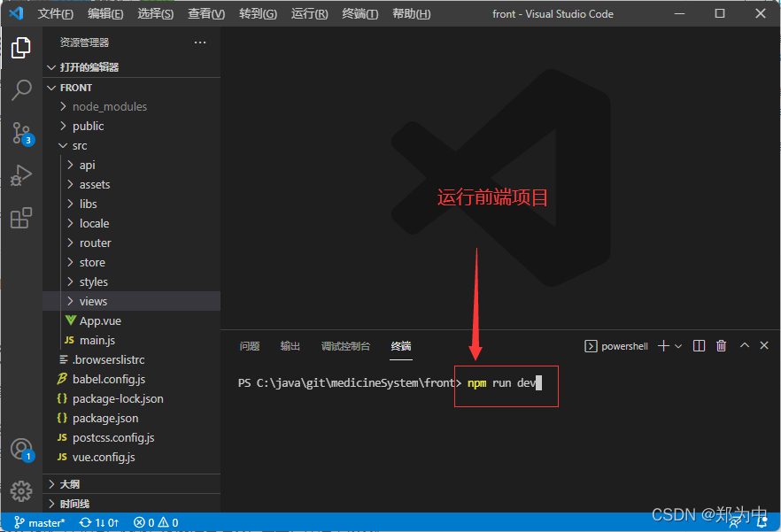Kill terminal with trash icon
Screen dimensions: 781x532
721,346
